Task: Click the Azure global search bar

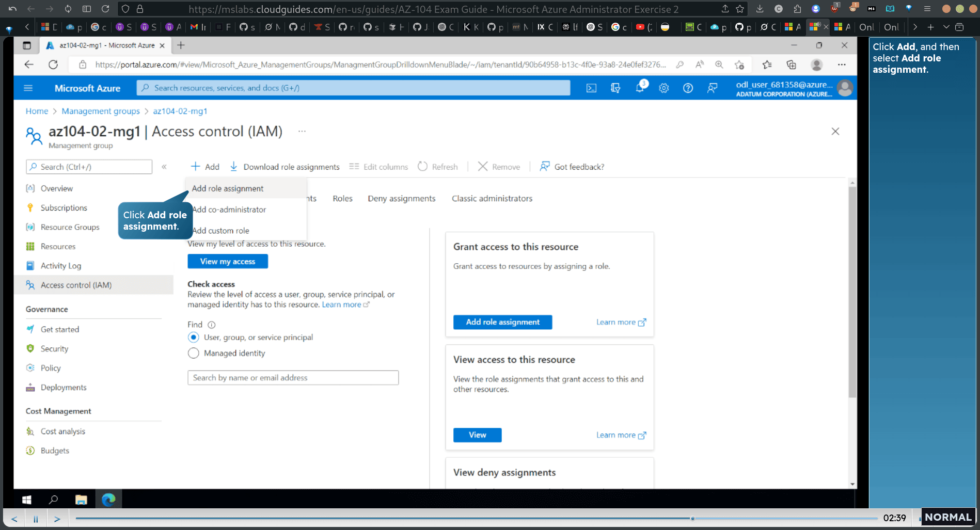Action: point(353,88)
